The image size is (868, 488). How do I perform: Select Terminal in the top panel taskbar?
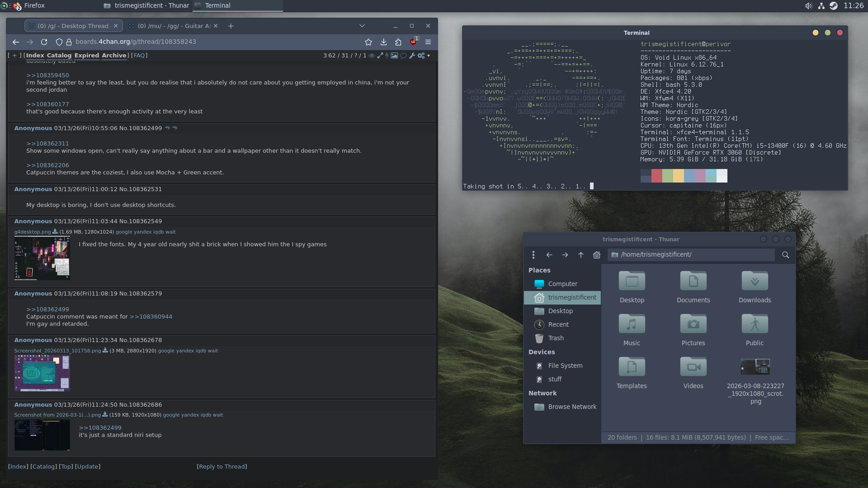(x=217, y=5)
